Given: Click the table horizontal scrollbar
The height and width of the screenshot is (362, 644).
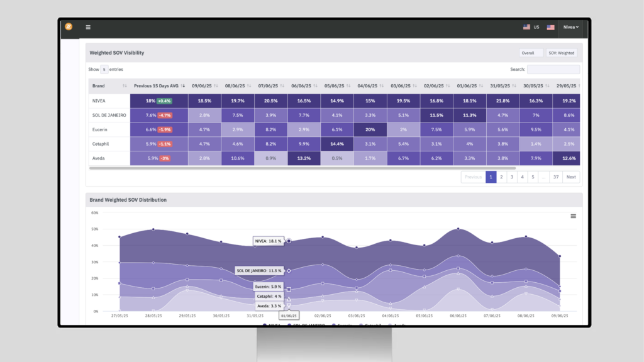Looking at the screenshot, I should (x=303, y=168).
